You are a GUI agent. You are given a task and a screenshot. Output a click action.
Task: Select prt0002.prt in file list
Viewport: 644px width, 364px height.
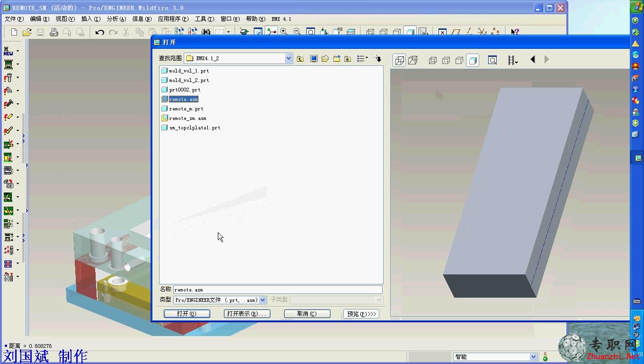[181, 90]
